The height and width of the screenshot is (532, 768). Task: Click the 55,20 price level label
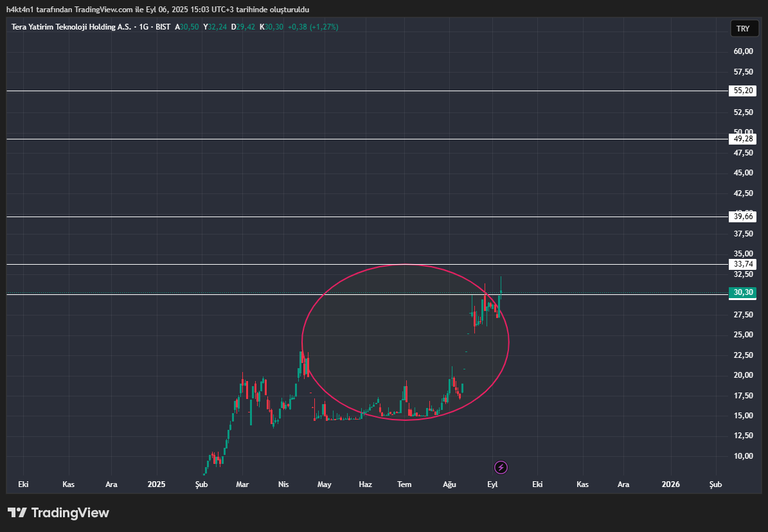click(x=743, y=91)
